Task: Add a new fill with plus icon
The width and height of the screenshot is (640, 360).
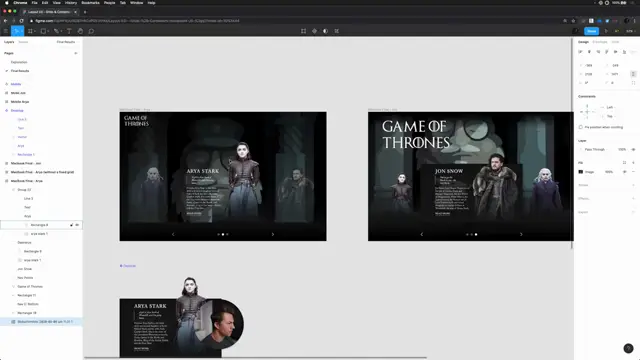Action: (x=633, y=162)
